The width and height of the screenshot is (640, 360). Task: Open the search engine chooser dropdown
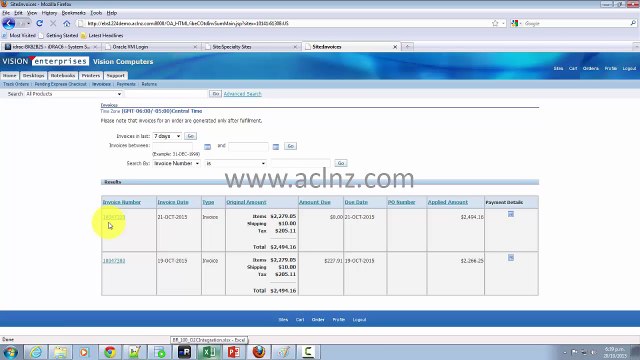(516, 23)
